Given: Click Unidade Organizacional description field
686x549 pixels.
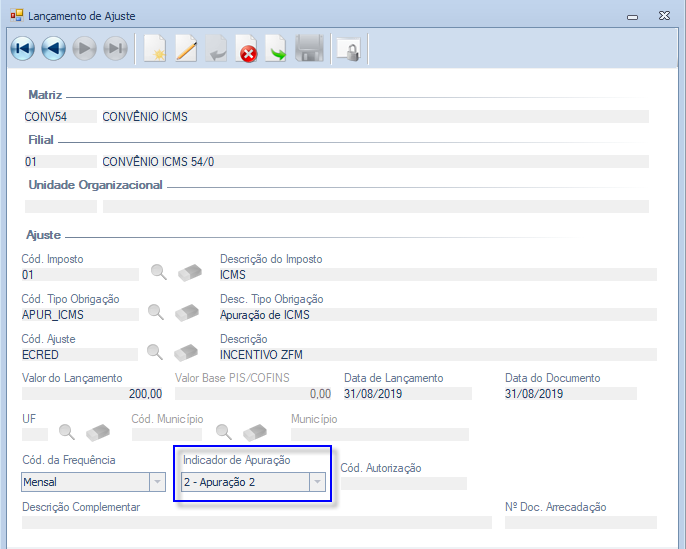Looking at the screenshot, I should (x=375, y=206).
